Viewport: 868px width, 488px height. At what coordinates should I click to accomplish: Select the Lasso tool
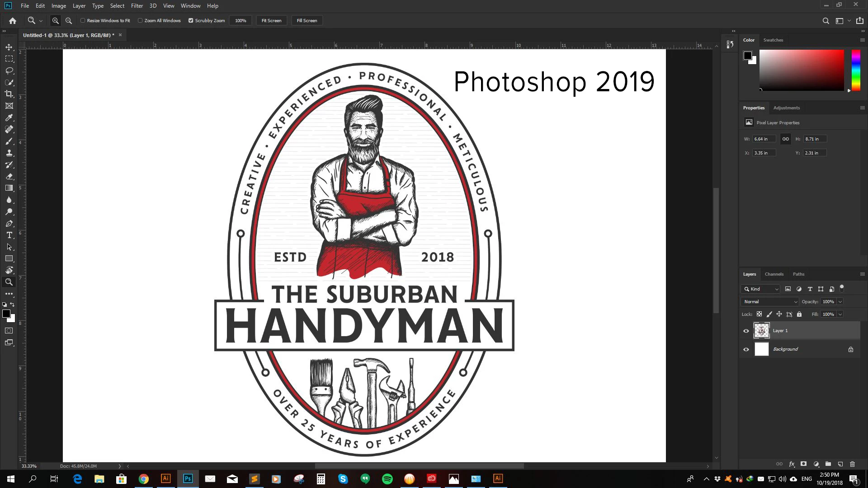(9, 70)
